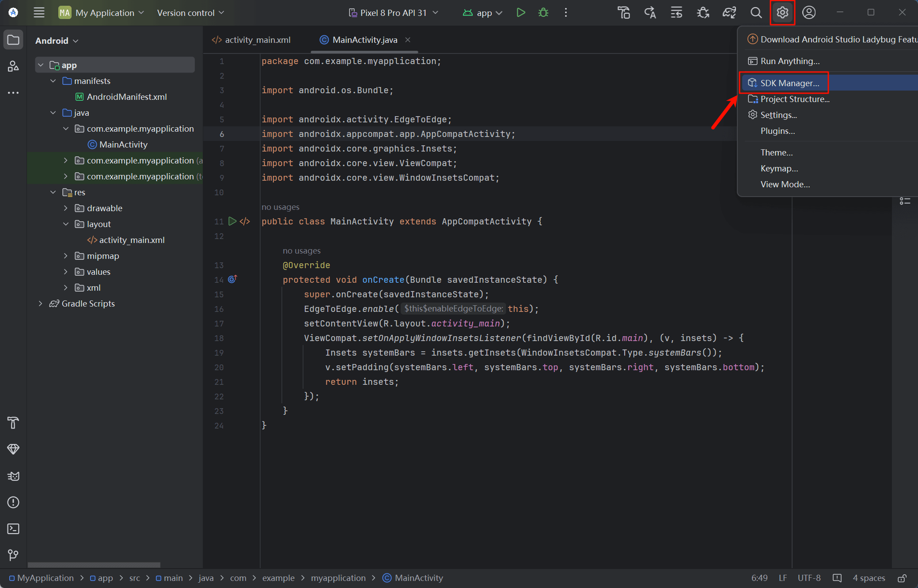The height and width of the screenshot is (588, 918).
Task: Collapse the res folder
Action: 53,192
